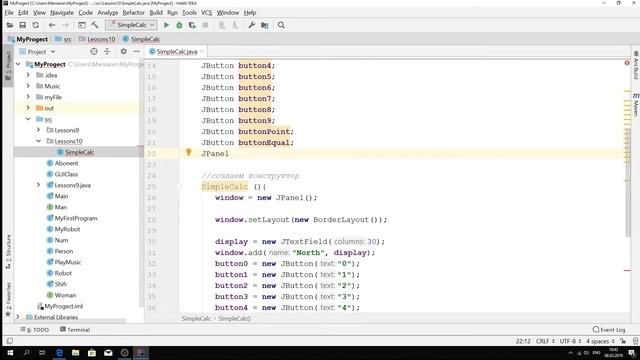Click the 4 spaces indent selector
640x360 pixels.
(x=600, y=341)
